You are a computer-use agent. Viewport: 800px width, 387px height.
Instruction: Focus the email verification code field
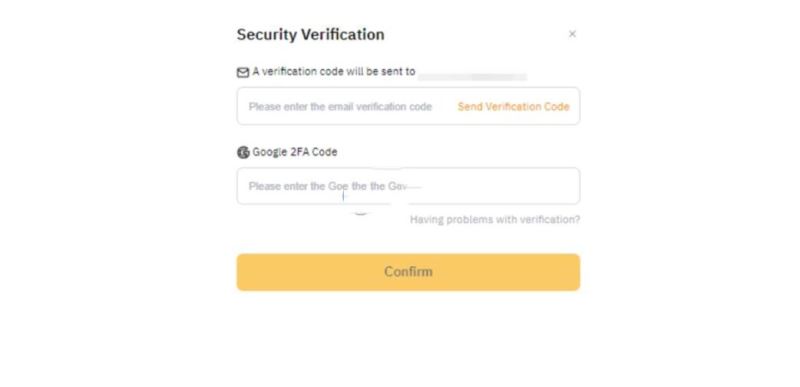coord(408,106)
